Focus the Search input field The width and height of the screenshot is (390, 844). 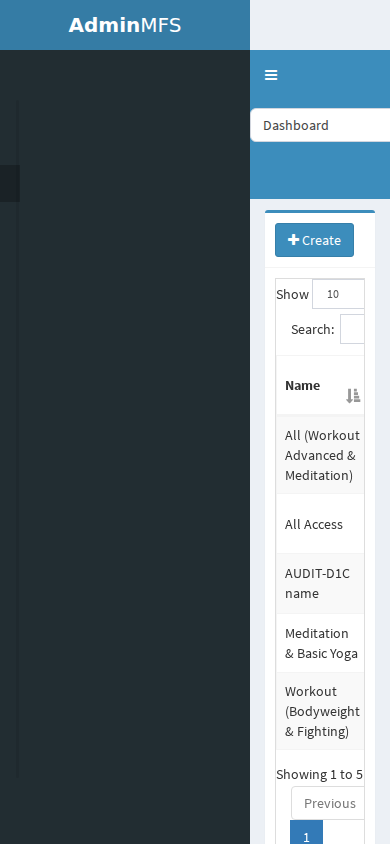tap(352, 329)
